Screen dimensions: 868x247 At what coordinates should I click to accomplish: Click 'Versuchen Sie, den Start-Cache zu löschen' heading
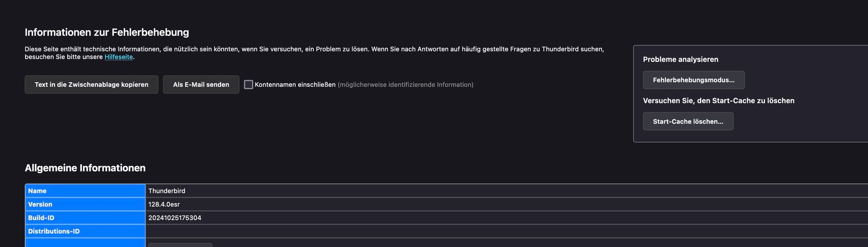[718, 101]
